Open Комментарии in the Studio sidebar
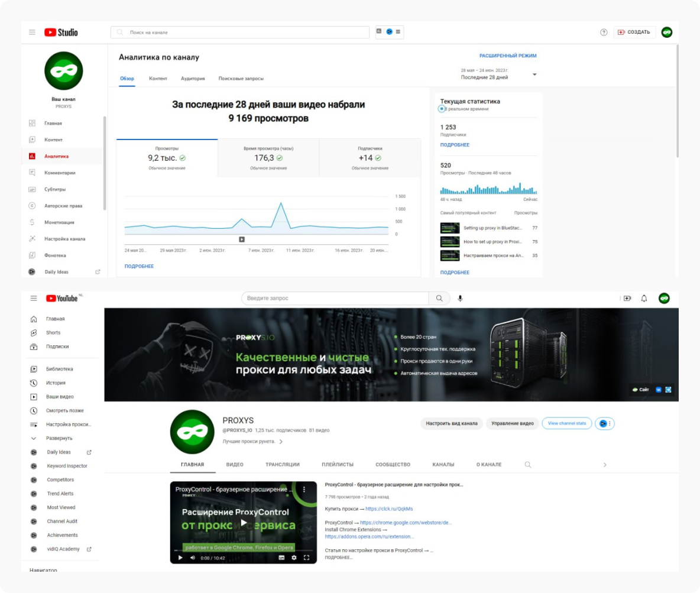Viewport: 700px width, 593px height. pyautogui.click(x=63, y=173)
